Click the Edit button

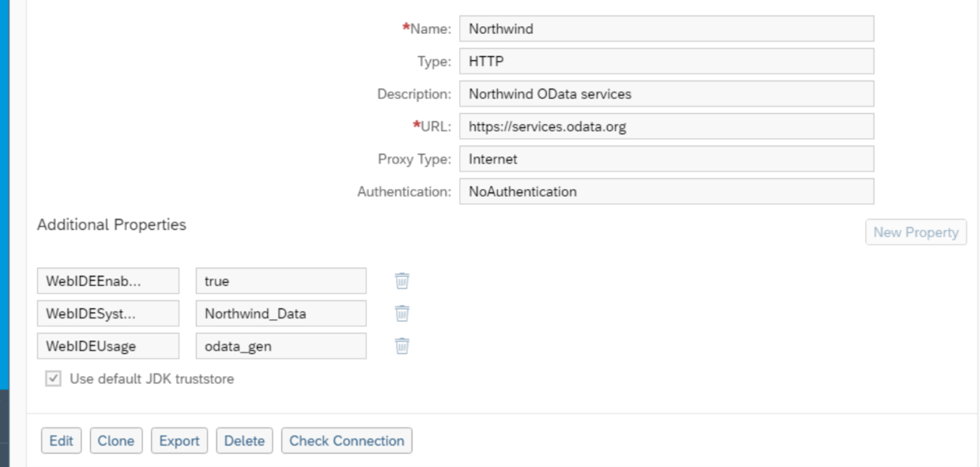pos(61,441)
